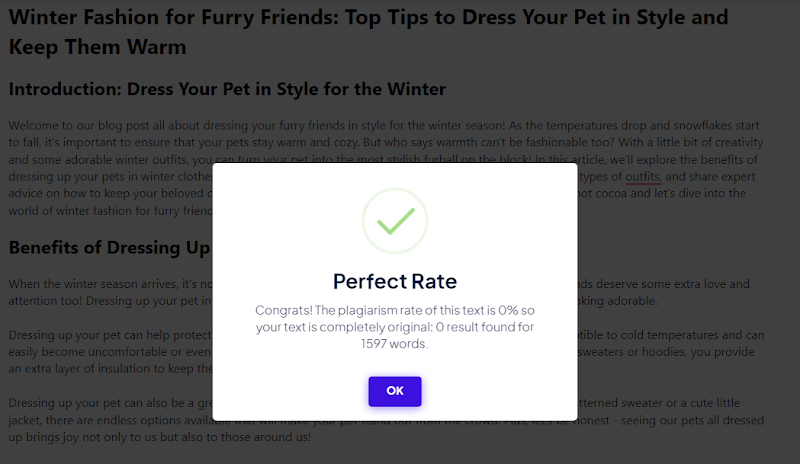This screenshot has height=464, width=800.
Task: Click the "Introduction: Dress Your Pet" heading
Action: coord(227,88)
